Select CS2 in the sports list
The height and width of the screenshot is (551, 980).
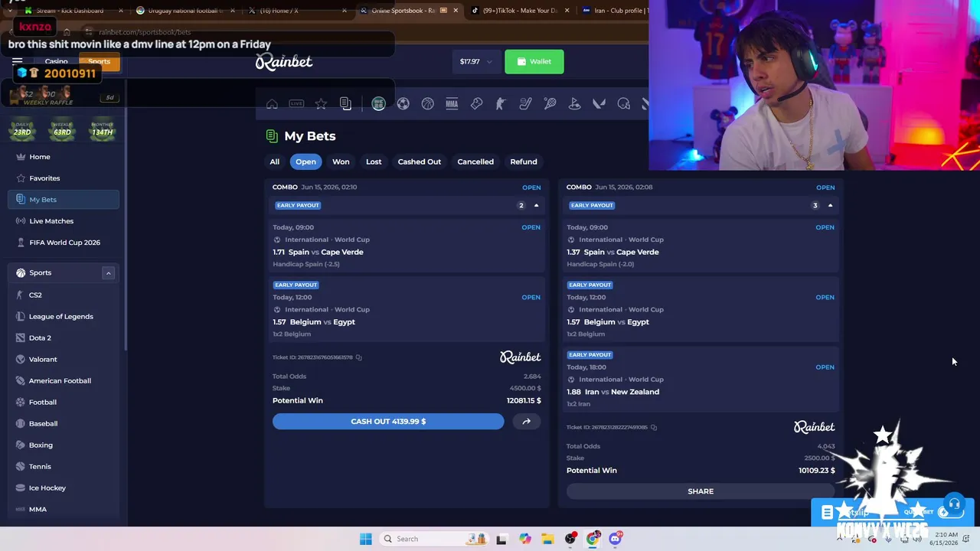point(64,295)
